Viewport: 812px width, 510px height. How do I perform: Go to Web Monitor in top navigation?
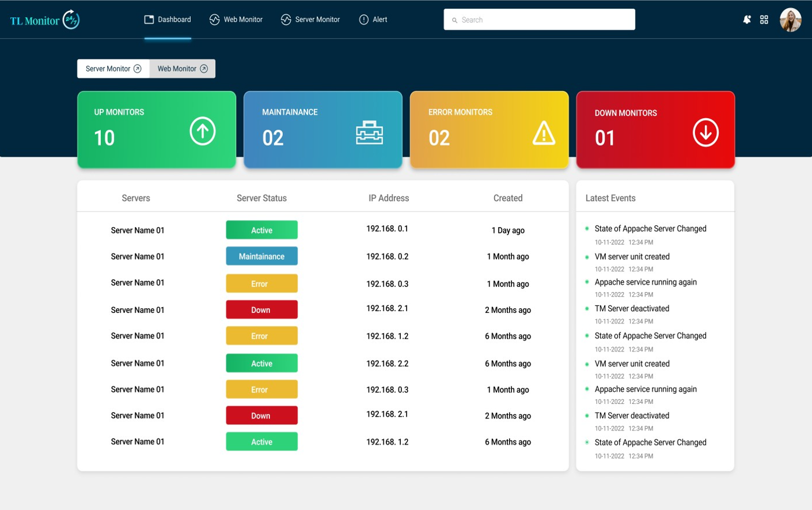click(236, 20)
